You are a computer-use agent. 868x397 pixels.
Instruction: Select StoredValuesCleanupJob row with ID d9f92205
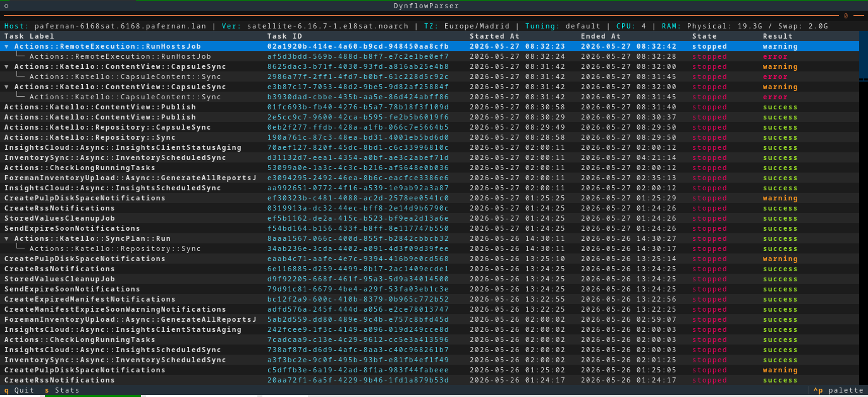point(430,279)
